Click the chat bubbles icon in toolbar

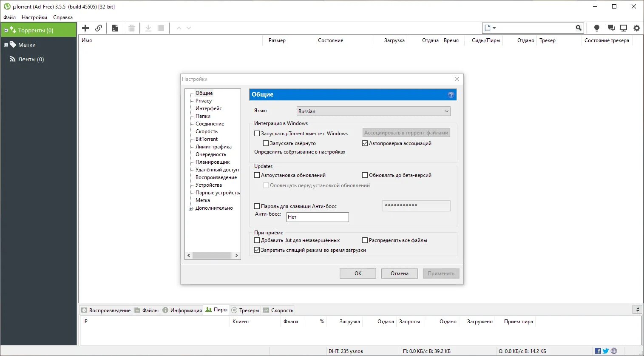point(611,28)
